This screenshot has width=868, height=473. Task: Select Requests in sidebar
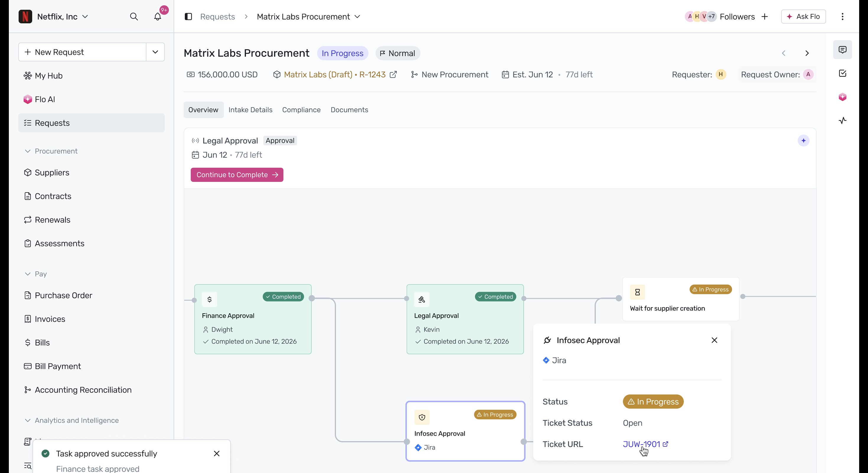(x=91, y=123)
